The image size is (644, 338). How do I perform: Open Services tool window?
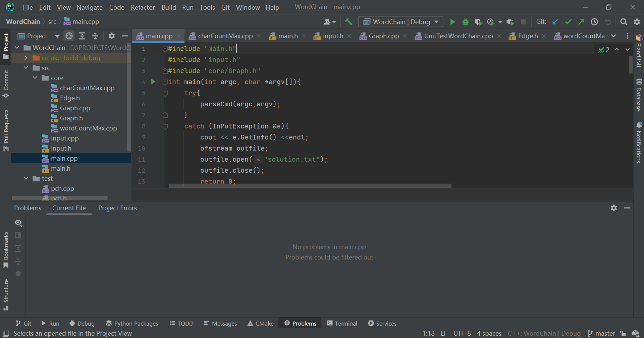[382, 323]
